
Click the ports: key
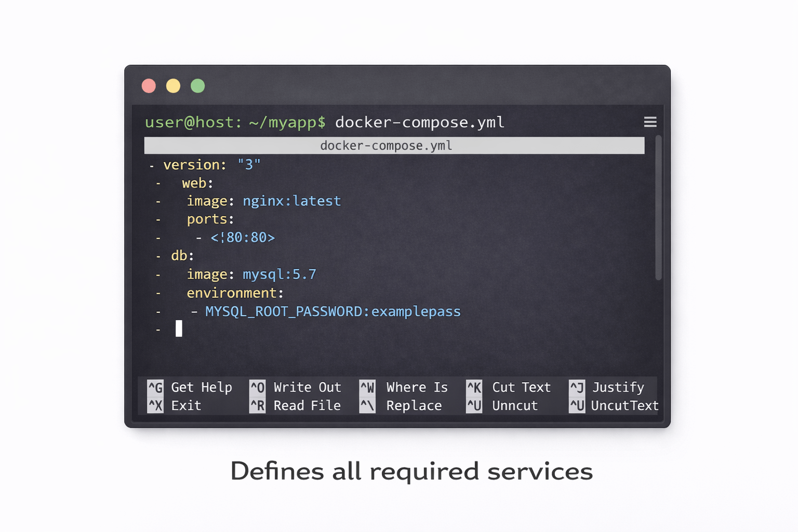[x=210, y=219]
